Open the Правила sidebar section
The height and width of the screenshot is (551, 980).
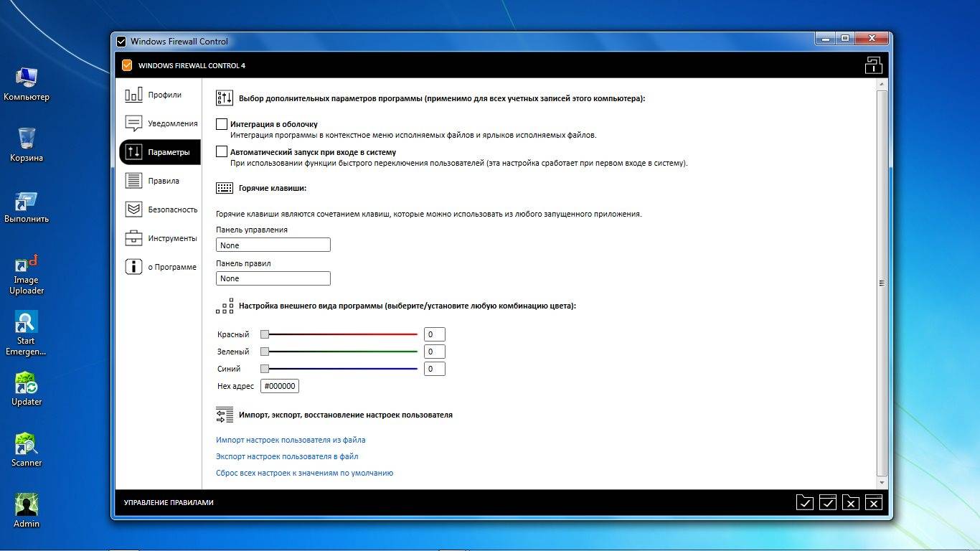pos(159,181)
